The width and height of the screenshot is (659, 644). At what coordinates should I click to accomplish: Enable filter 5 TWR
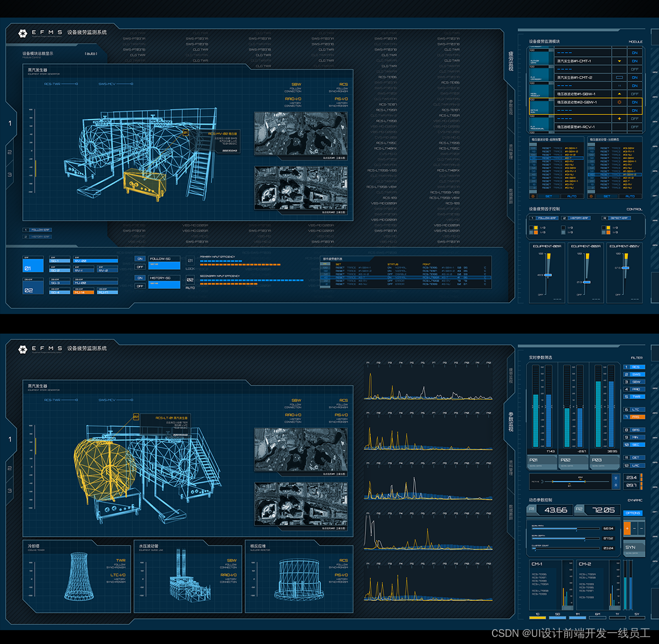pyautogui.click(x=634, y=396)
